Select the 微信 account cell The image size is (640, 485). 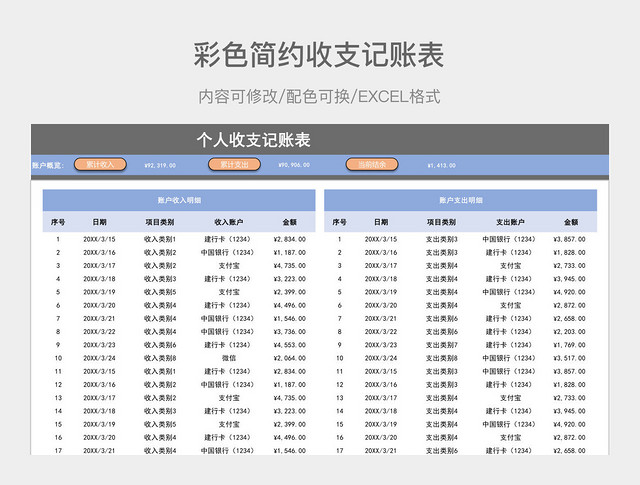[x=229, y=358]
